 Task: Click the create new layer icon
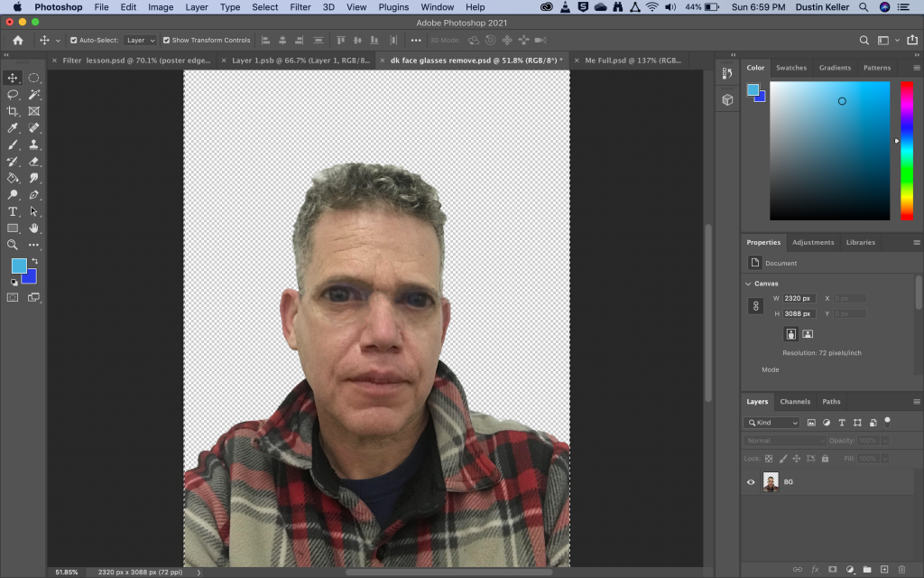(883, 569)
